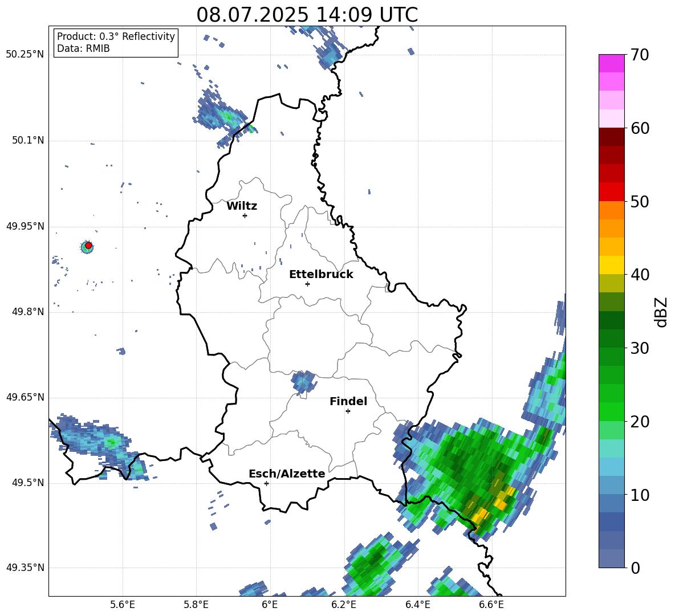This screenshot has height=616, width=675.
Task: Click the Esch/Alzette city label
Action: coord(287,474)
